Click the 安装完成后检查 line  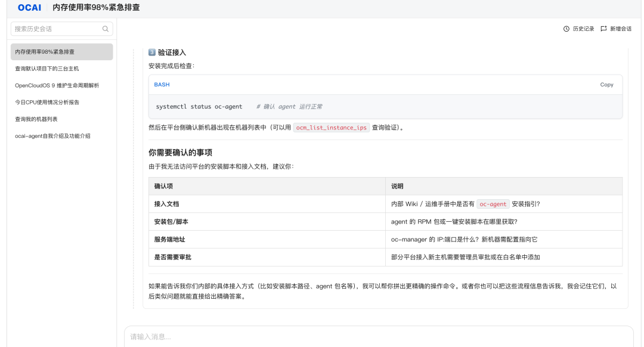[x=171, y=66]
